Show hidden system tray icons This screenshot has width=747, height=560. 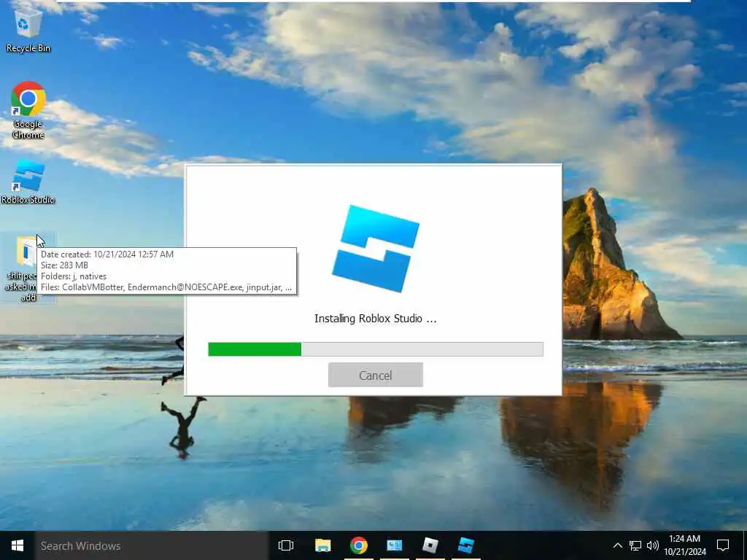coord(617,545)
